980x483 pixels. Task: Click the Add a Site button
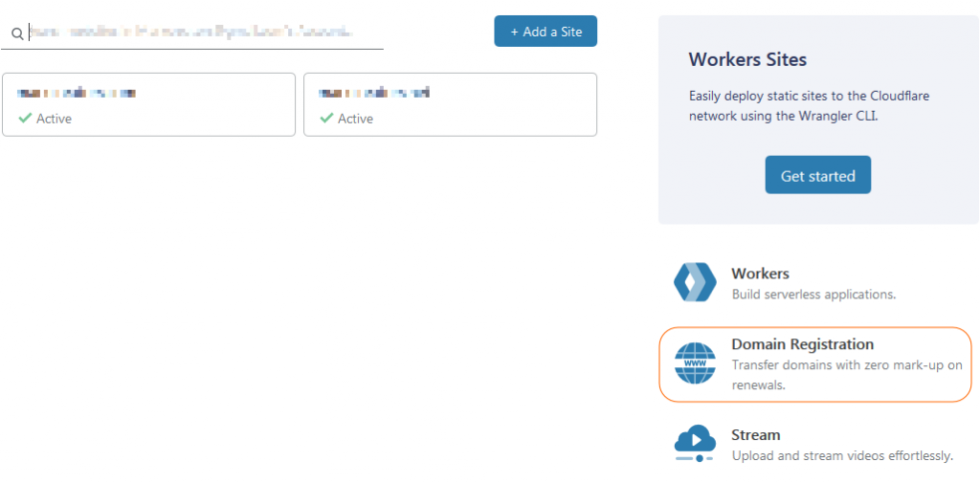point(546,32)
